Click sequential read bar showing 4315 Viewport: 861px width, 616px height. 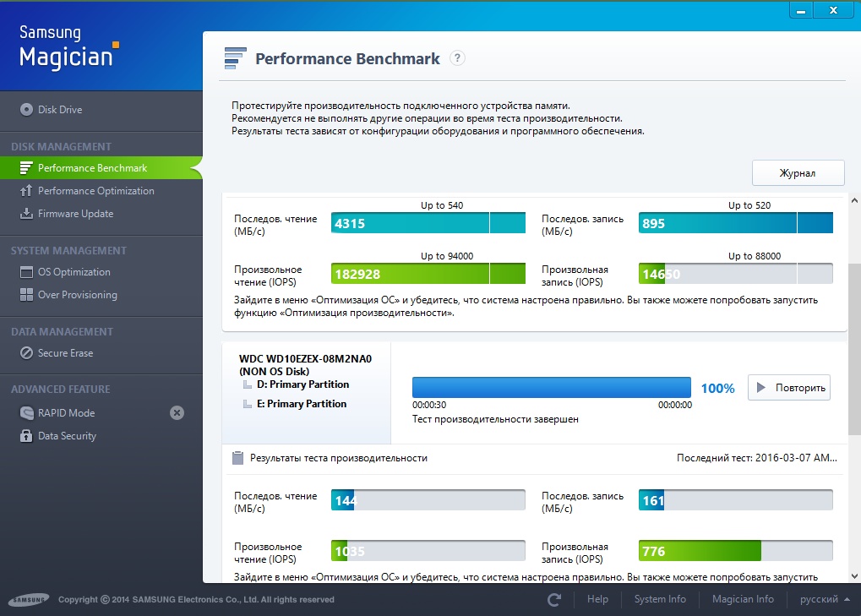[428, 223]
